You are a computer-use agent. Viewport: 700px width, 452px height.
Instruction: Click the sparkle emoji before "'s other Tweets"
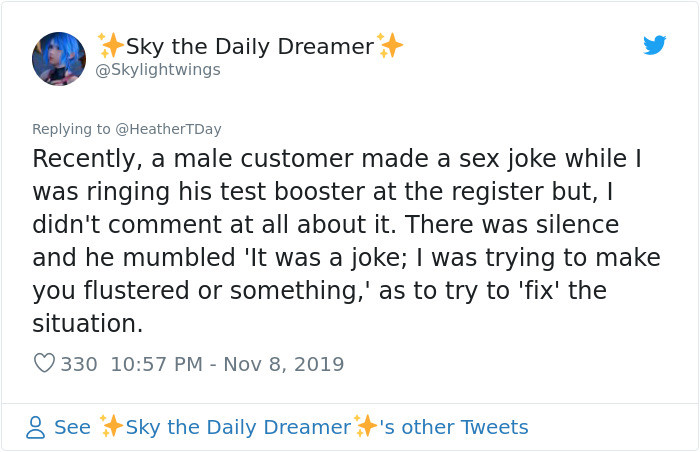click(367, 426)
